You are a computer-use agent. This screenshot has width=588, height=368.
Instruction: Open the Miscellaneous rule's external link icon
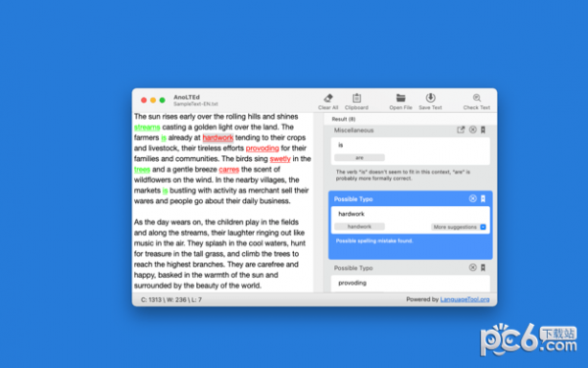click(461, 130)
